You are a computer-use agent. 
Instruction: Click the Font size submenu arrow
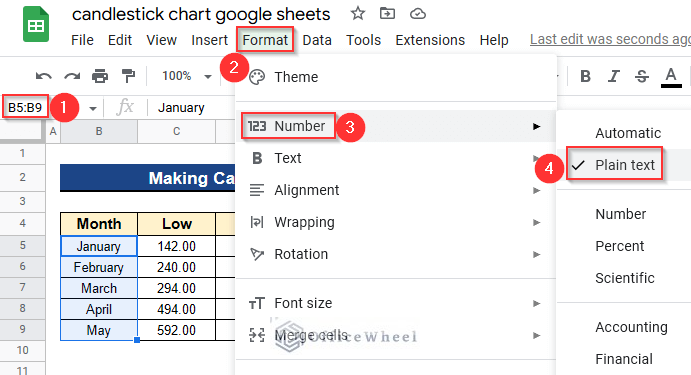pos(536,303)
